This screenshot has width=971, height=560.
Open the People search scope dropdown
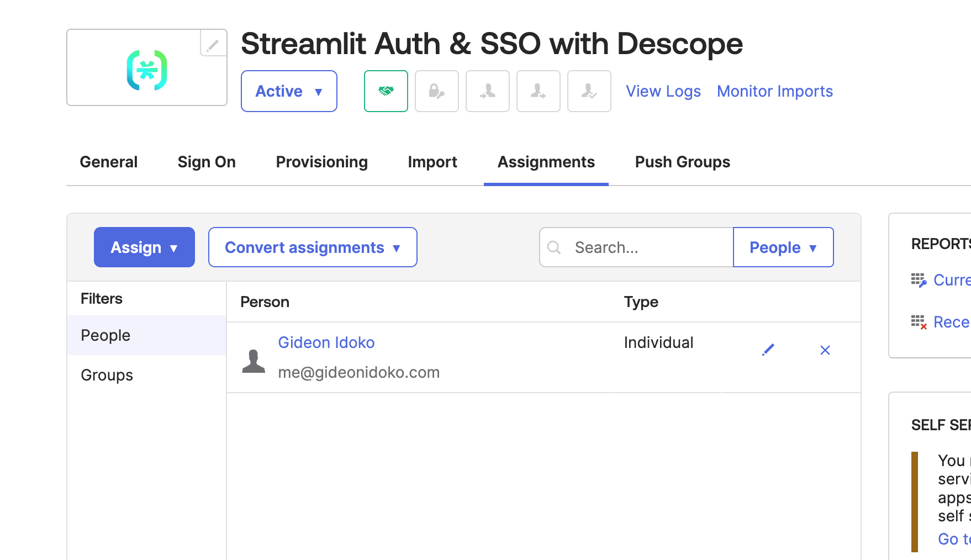click(783, 247)
